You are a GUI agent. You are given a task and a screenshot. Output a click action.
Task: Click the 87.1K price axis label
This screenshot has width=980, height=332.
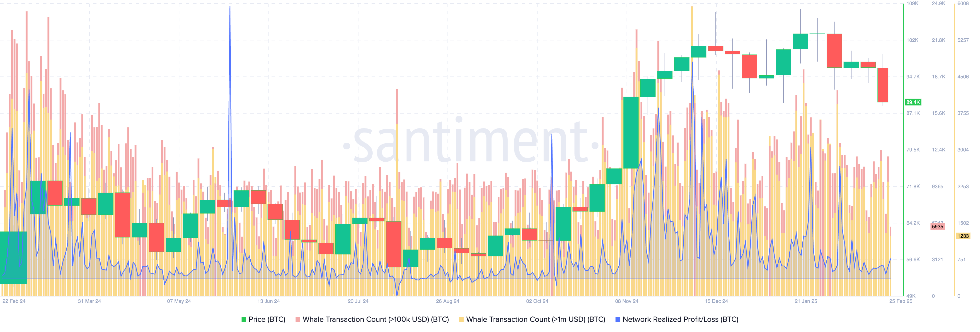click(913, 113)
